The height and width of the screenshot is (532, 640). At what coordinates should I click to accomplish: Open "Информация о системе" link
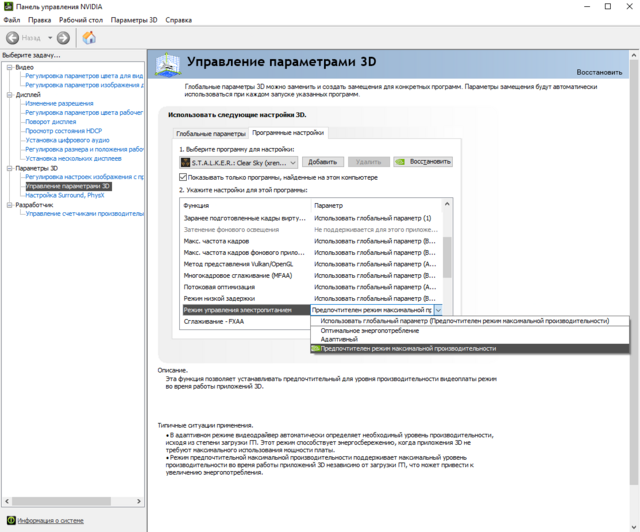50,521
